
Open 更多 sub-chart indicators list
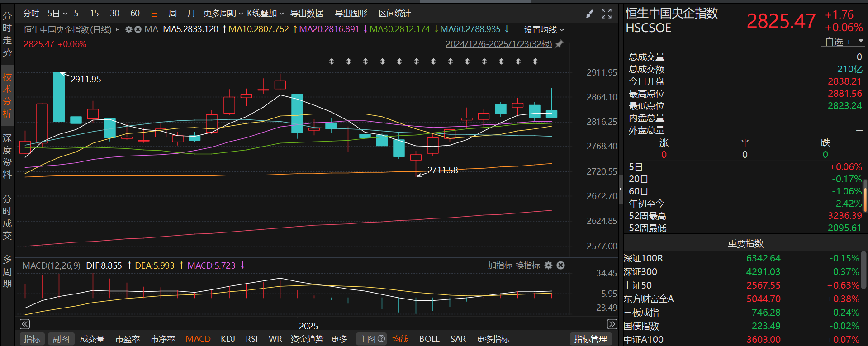coord(339,339)
